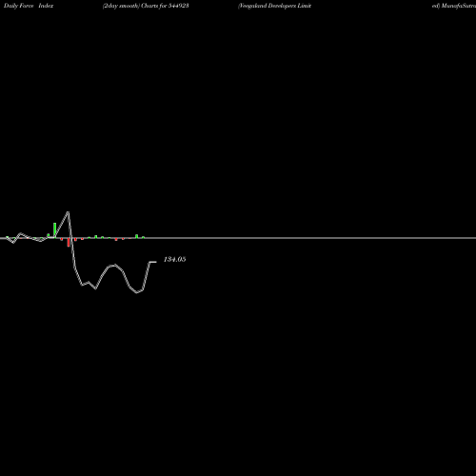Viewport: 476px width, 476px height.
Task: Click the 'Vengaland Developers Limit' title text
Action: click(275, 6)
